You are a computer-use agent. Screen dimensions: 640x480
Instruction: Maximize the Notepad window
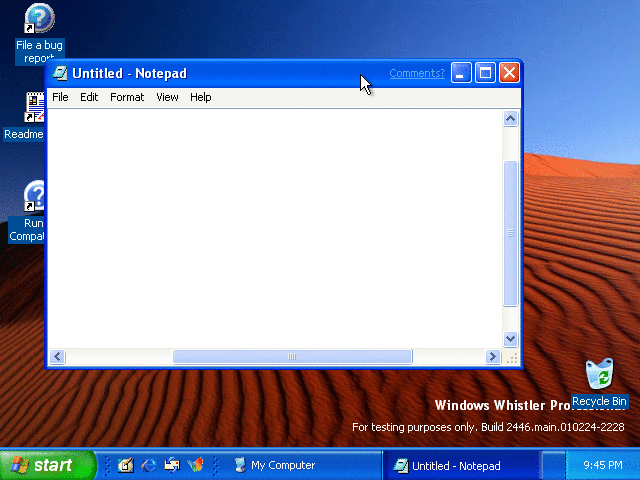click(x=485, y=73)
